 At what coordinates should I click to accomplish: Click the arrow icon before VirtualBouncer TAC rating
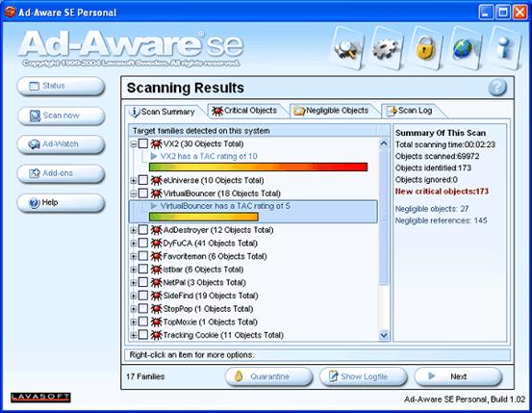[154, 206]
